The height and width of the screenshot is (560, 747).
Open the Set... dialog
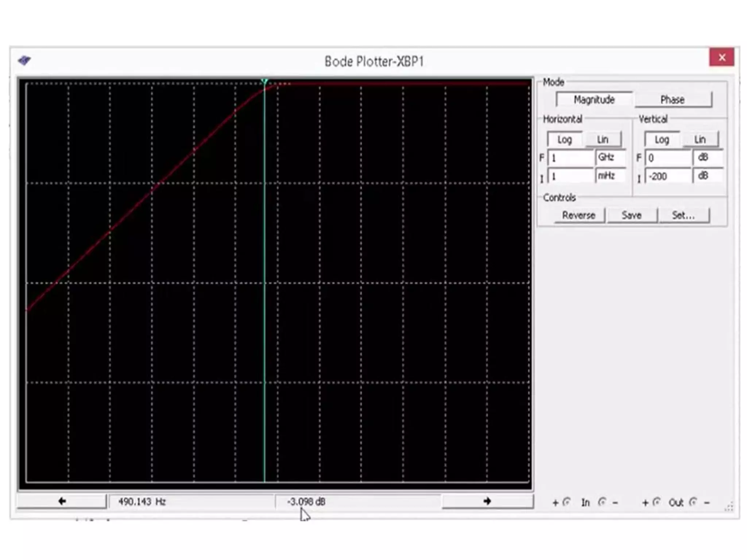[x=684, y=215]
